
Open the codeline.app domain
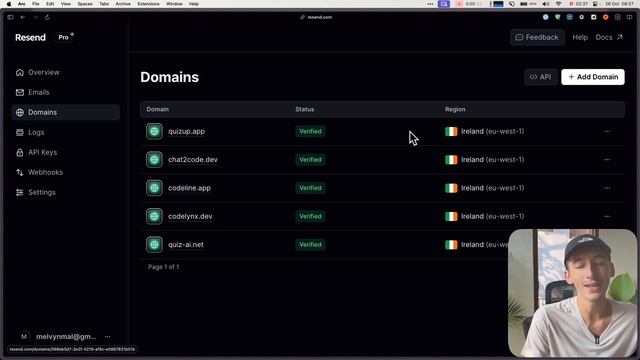(x=189, y=188)
